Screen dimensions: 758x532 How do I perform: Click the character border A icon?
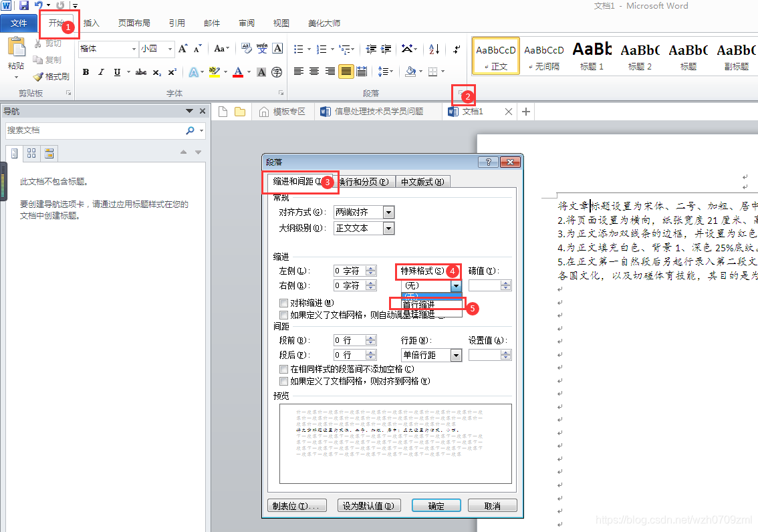tap(277, 48)
